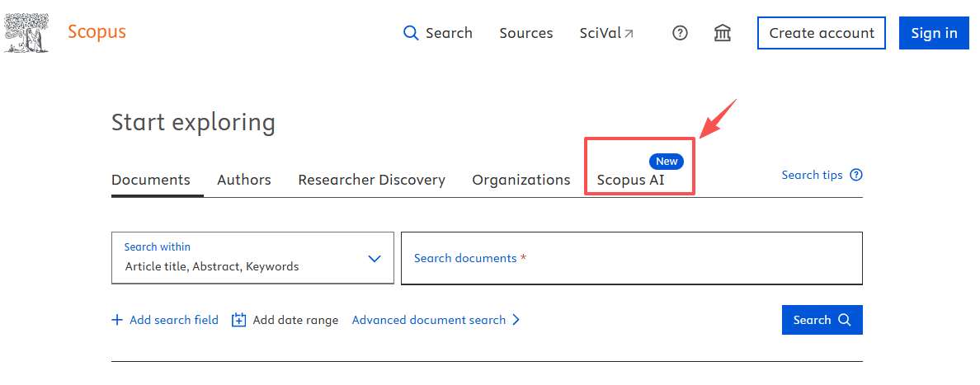Screen dimensions: 980x385
Task: Click the magnifier icon beside Search
Action: click(x=411, y=33)
